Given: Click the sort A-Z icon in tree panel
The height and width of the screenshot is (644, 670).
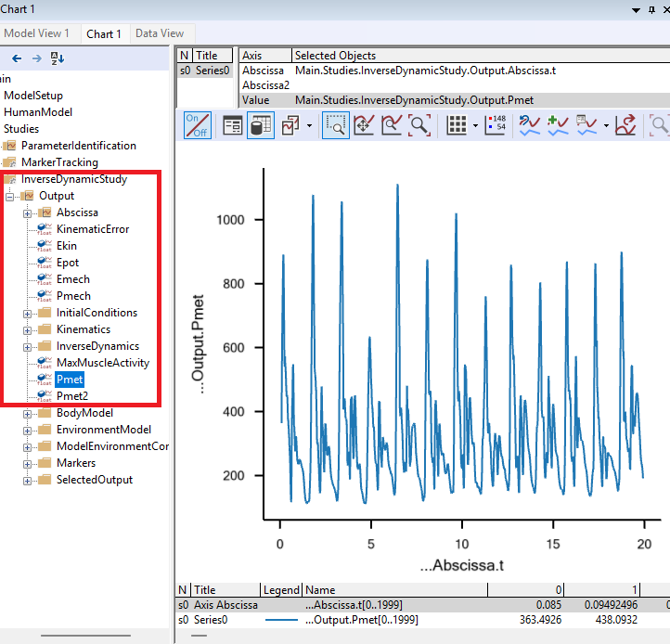Looking at the screenshot, I should pyautogui.click(x=58, y=58).
